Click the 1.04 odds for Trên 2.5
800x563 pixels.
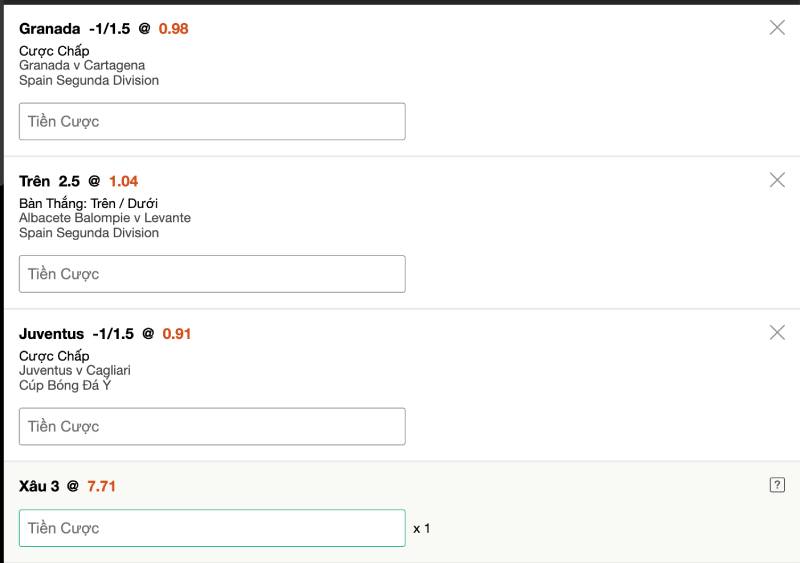[x=123, y=181]
